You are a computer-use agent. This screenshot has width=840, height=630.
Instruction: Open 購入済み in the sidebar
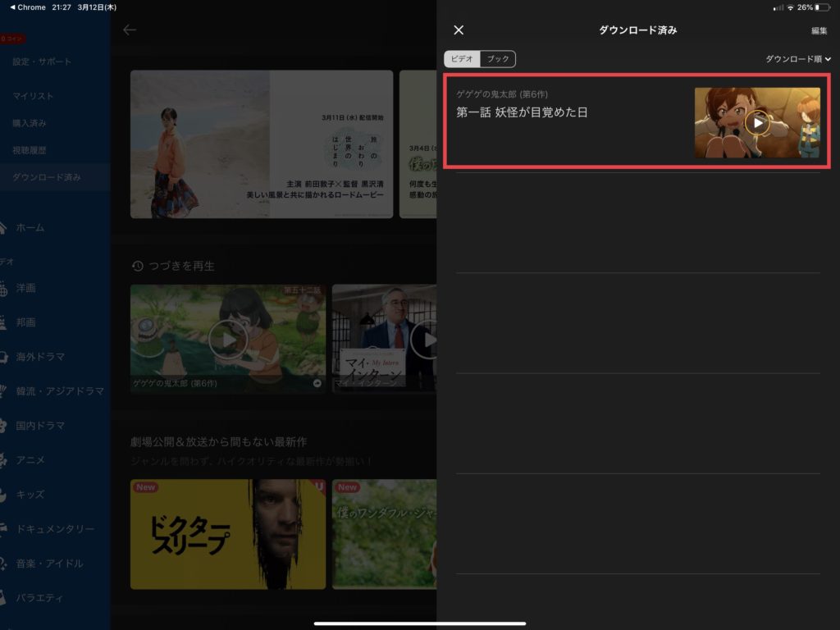point(30,123)
